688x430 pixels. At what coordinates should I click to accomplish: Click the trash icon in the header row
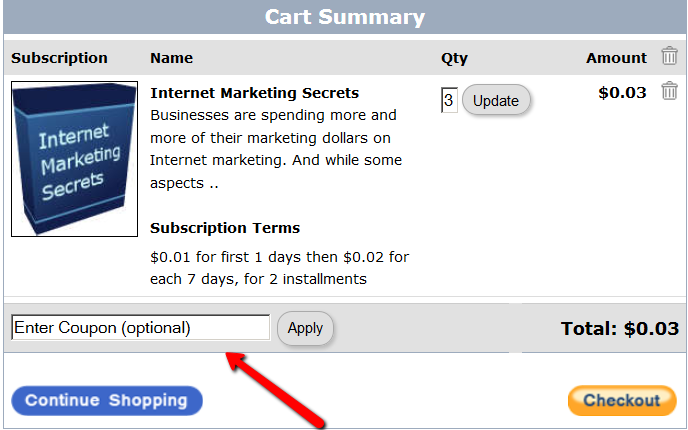coord(669,56)
